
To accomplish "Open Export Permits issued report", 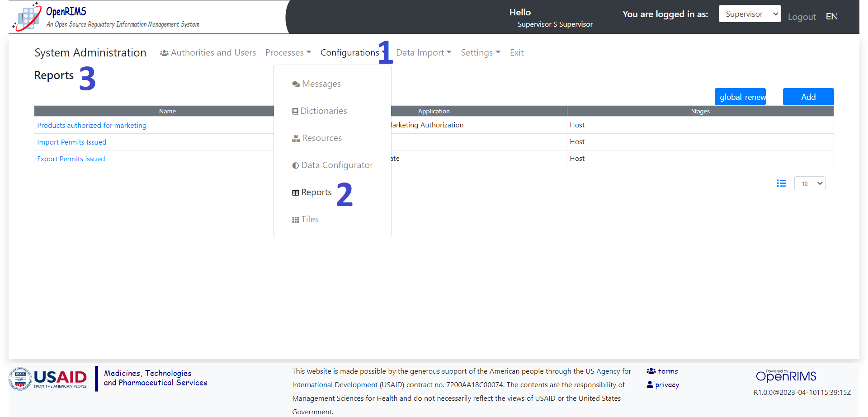I will [x=71, y=159].
